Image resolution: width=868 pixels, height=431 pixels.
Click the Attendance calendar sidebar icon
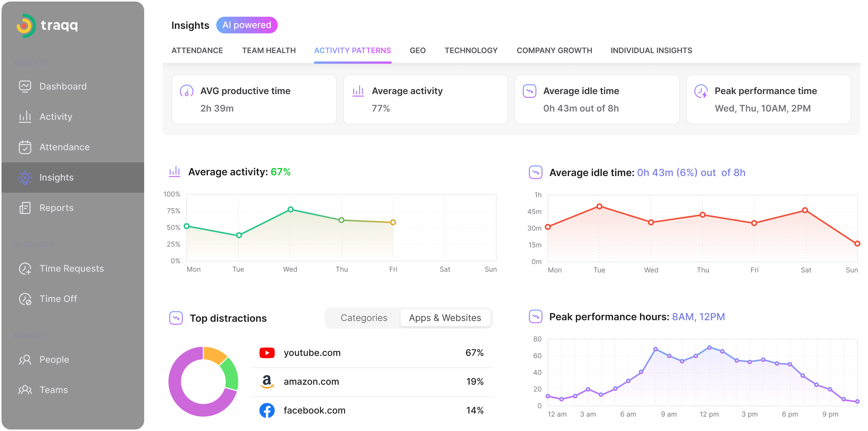pos(25,147)
